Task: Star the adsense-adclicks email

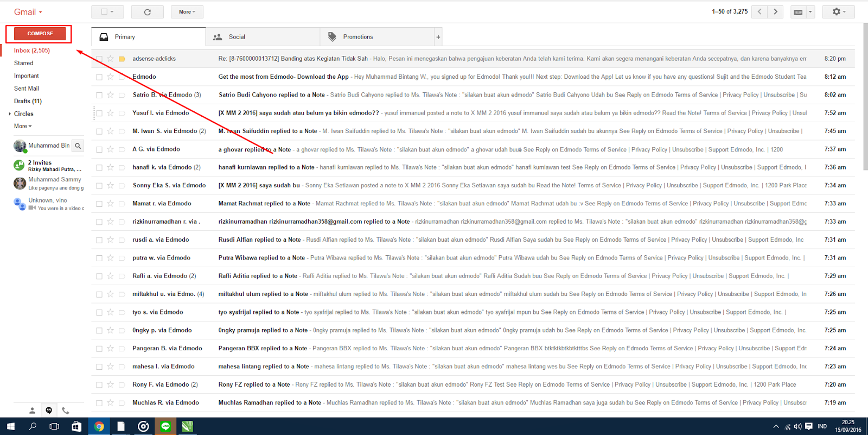Action: pyautogui.click(x=110, y=59)
